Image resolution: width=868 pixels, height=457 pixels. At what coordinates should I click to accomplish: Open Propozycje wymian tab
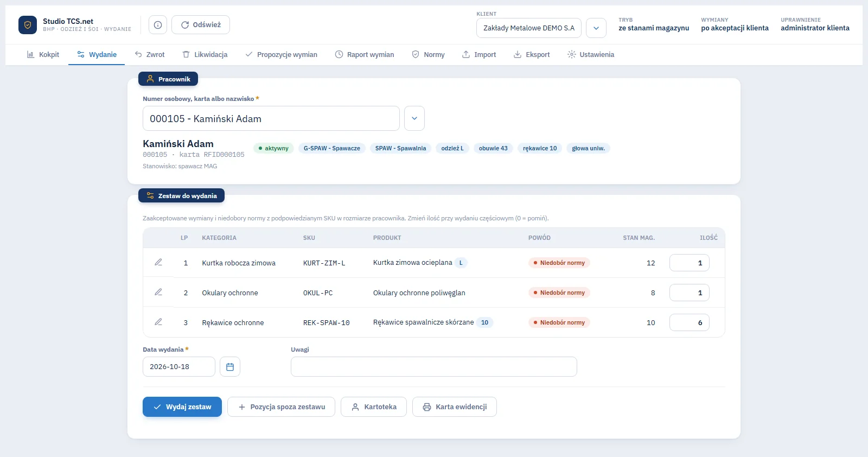(x=281, y=54)
